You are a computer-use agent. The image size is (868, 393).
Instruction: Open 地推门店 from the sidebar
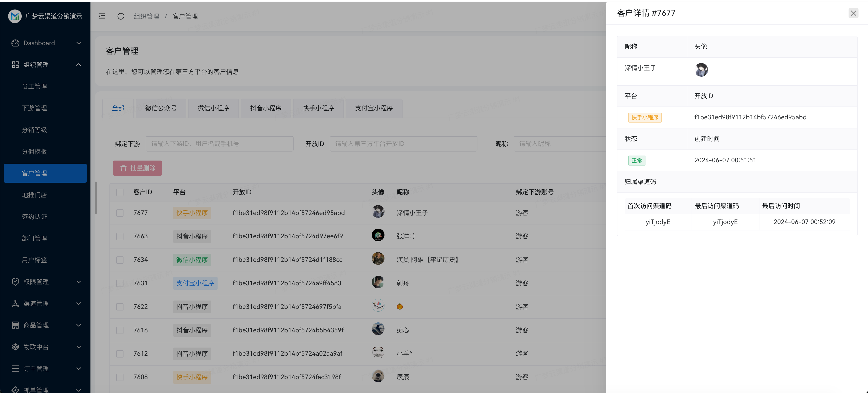[x=34, y=195]
